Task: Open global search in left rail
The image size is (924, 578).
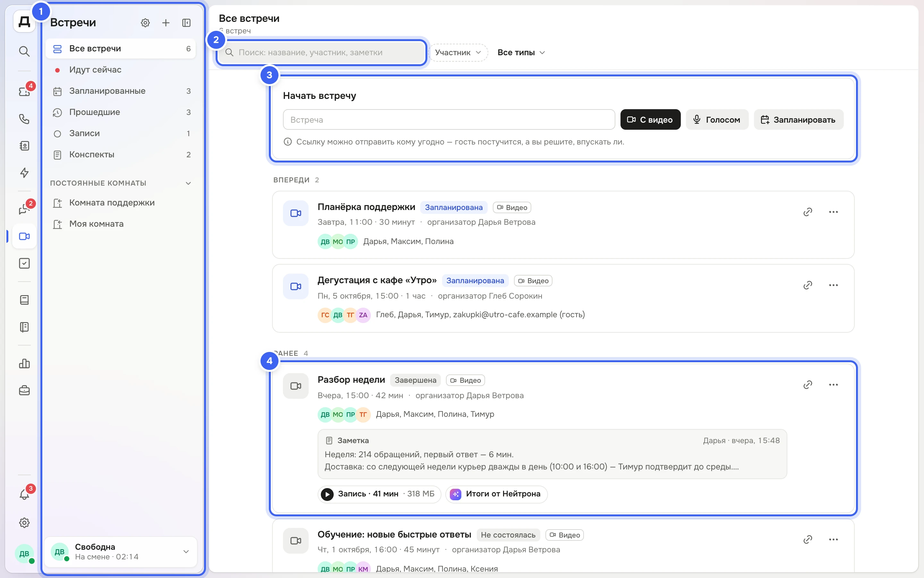Action: [24, 51]
